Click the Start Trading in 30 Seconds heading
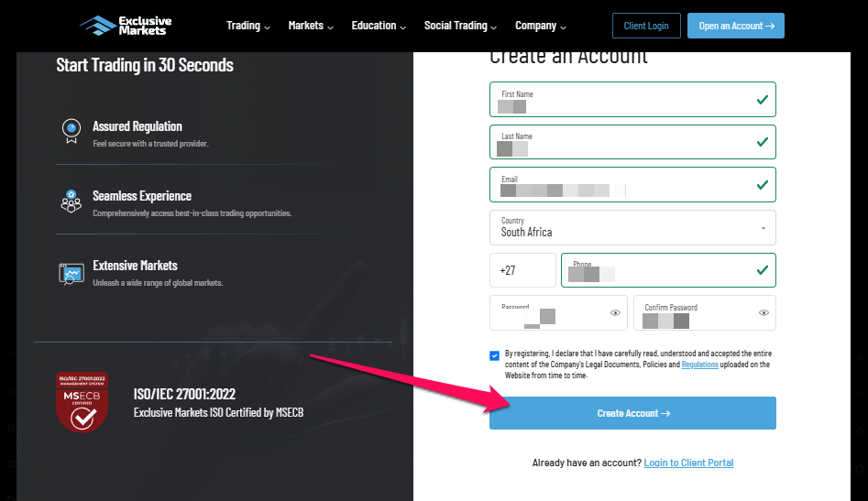 [145, 65]
